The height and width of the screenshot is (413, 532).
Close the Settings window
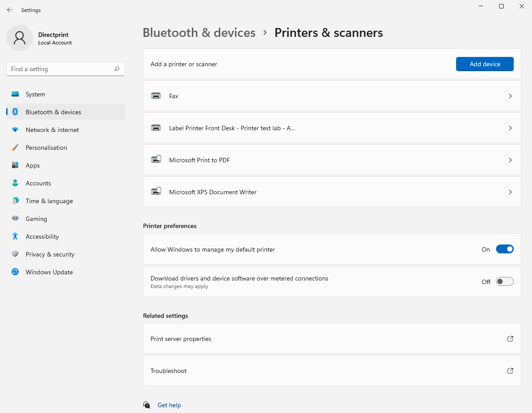[x=521, y=6]
